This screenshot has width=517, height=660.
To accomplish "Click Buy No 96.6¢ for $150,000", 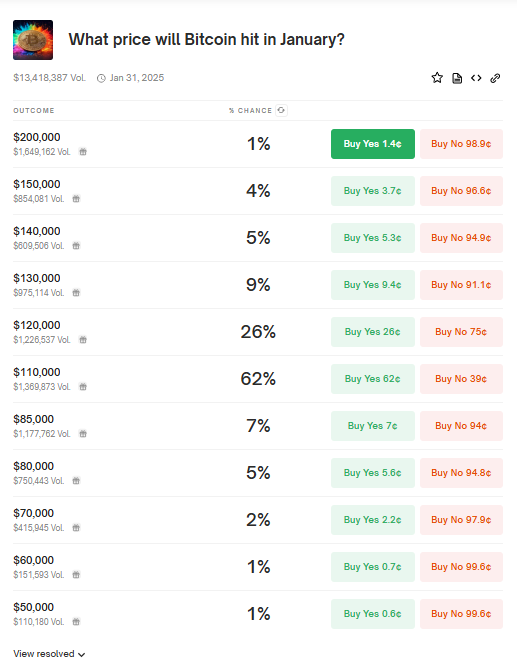I will (461, 191).
